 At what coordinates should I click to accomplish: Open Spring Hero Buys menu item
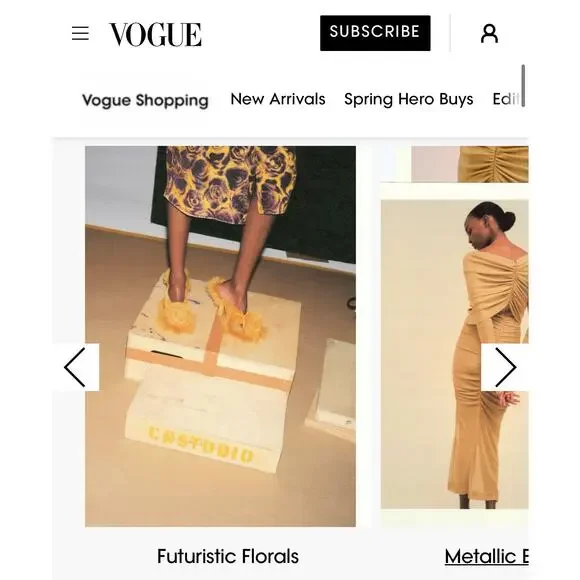coord(409,99)
